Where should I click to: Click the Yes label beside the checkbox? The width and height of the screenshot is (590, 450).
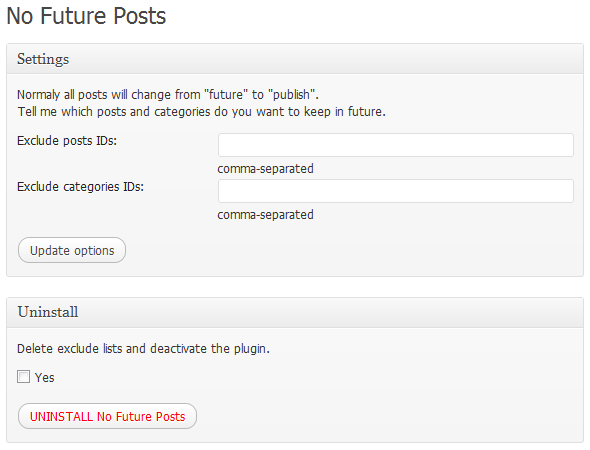click(x=44, y=377)
